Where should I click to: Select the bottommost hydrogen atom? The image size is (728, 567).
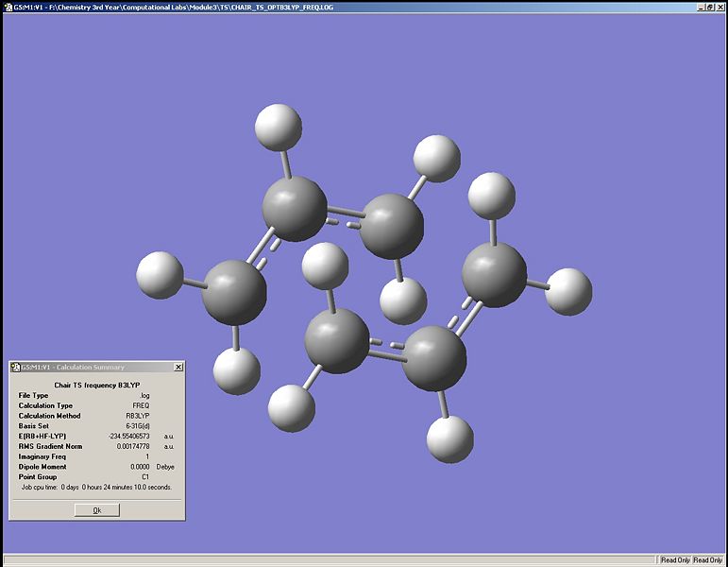(449, 439)
